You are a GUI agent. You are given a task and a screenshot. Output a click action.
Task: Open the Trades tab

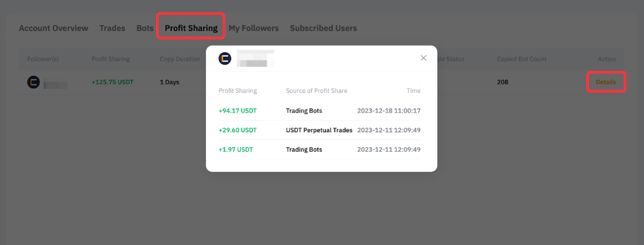coord(112,28)
